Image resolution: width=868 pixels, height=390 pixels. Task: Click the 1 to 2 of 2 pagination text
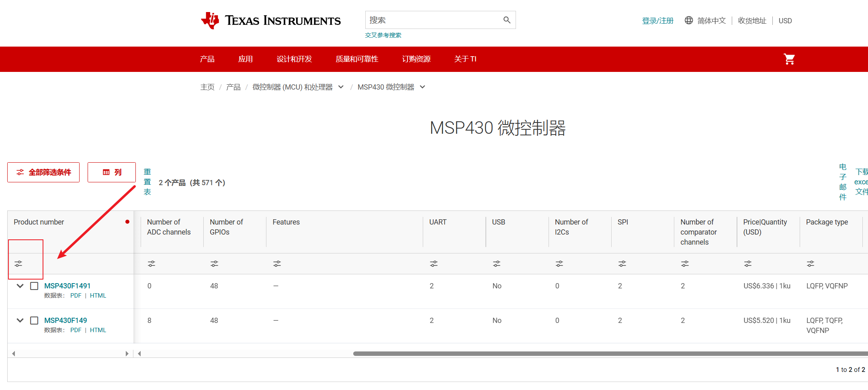click(x=851, y=370)
